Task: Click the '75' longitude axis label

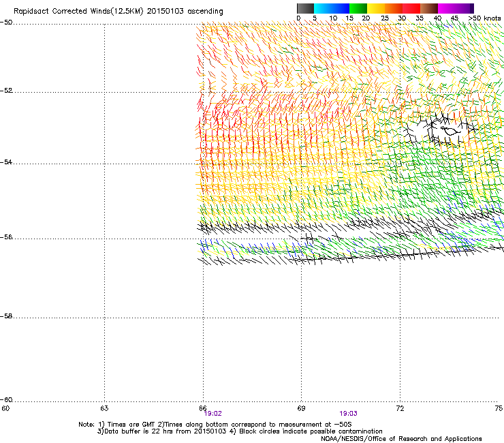Action: pyautogui.click(x=499, y=408)
